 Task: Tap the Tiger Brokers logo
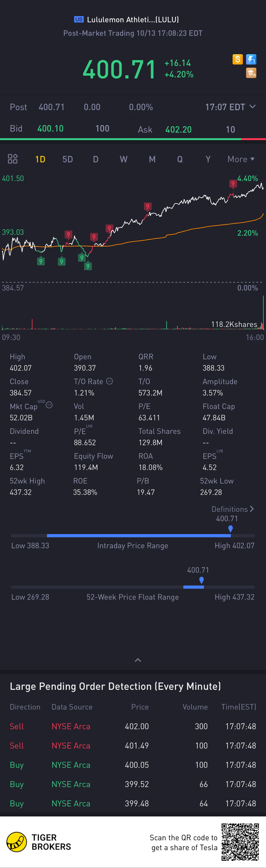click(39, 842)
